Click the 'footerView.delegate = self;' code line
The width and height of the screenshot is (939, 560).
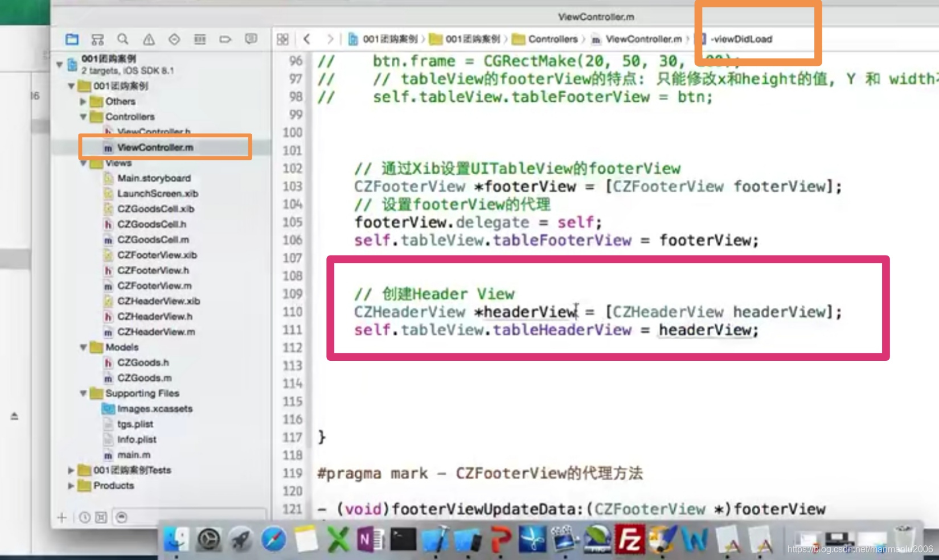[x=478, y=223]
